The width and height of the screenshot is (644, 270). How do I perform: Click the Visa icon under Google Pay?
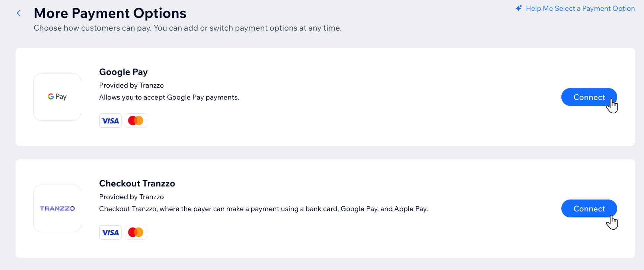click(110, 120)
